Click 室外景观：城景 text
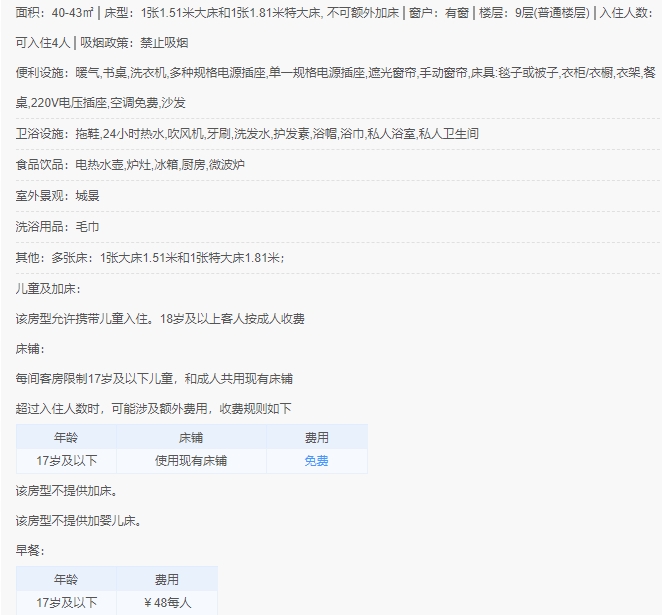 pyautogui.click(x=57, y=195)
